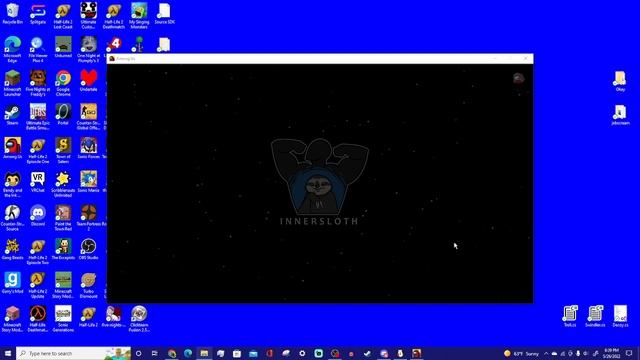This screenshot has height=360, width=640.
Task: Open Half-Life 2 Episode Two shortcut
Action: click(x=38, y=252)
